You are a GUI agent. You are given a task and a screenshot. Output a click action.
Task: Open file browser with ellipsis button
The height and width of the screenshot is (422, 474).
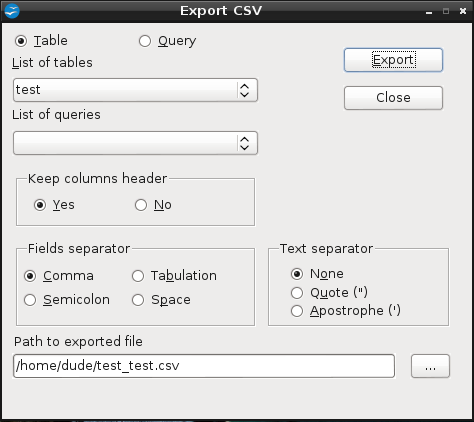pyautogui.click(x=430, y=366)
